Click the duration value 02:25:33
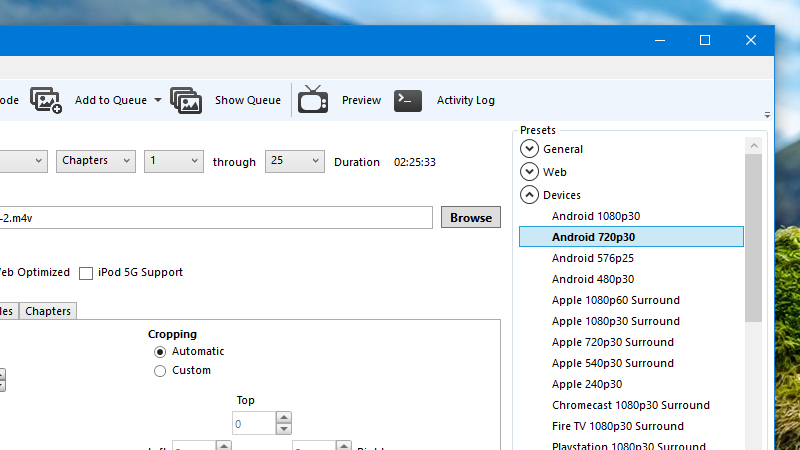Image resolution: width=800 pixels, height=450 pixels. click(x=414, y=162)
